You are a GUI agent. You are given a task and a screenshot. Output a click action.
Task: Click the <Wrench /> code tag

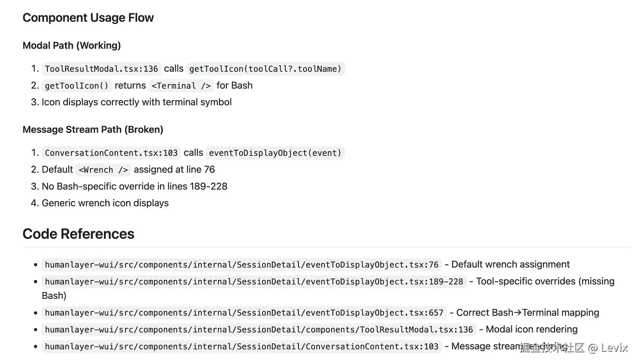[103, 170]
